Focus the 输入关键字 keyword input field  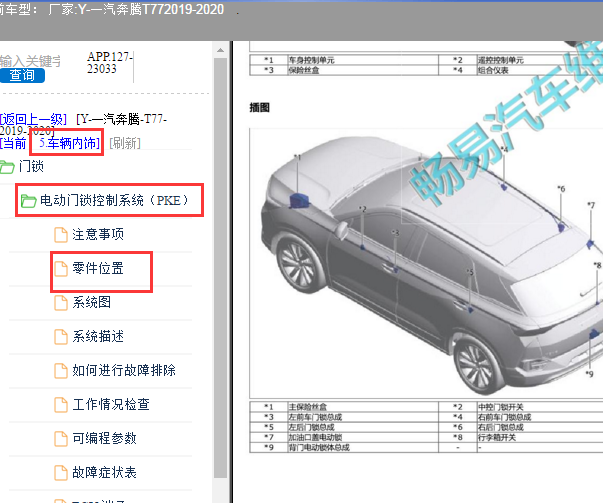30,61
